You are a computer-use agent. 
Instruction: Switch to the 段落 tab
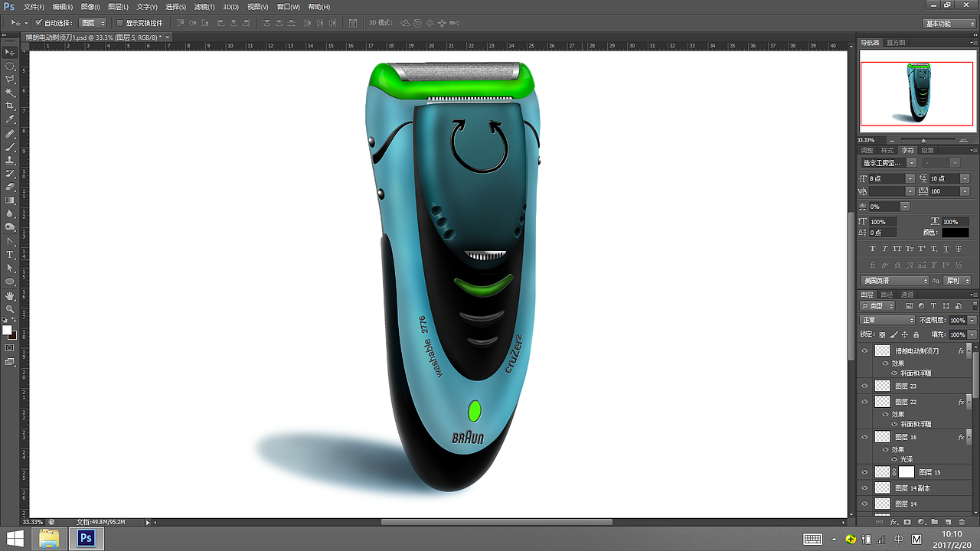(x=927, y=151)
